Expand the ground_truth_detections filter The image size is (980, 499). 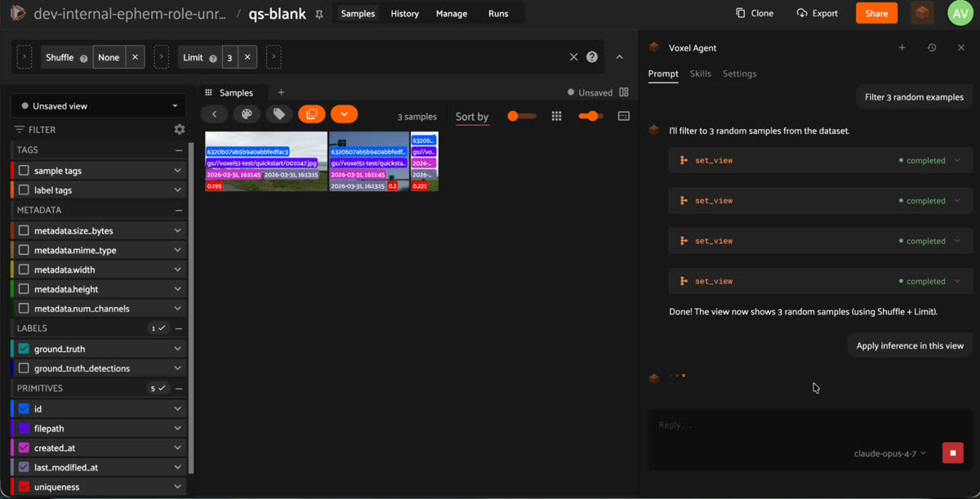click(177, 368)
